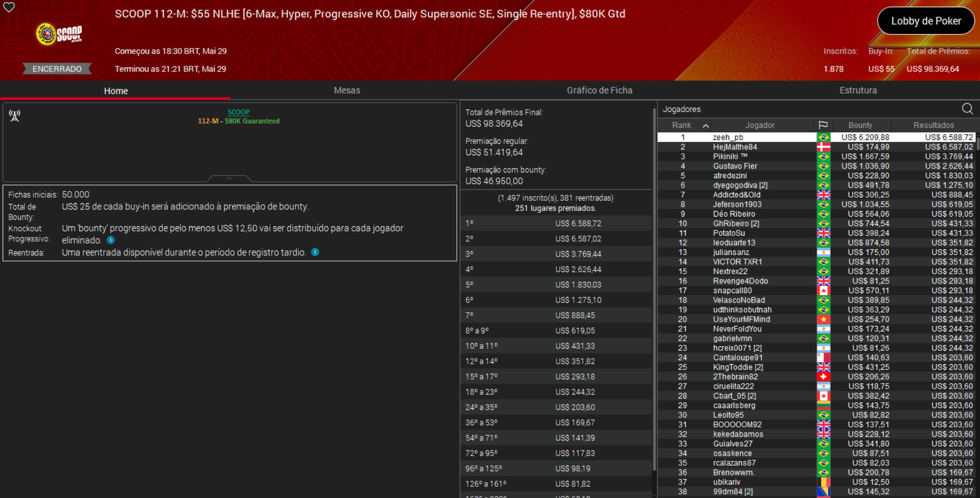Select player udthinksobutnah
Screen dimensions: 980x498
coord(742,310)
